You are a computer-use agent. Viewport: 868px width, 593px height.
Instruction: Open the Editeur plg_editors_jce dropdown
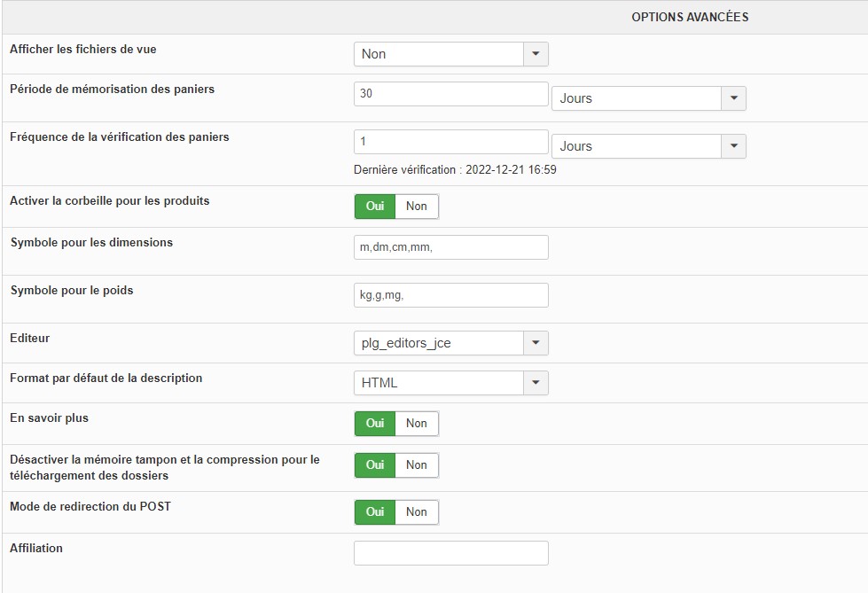click(450, 343)
